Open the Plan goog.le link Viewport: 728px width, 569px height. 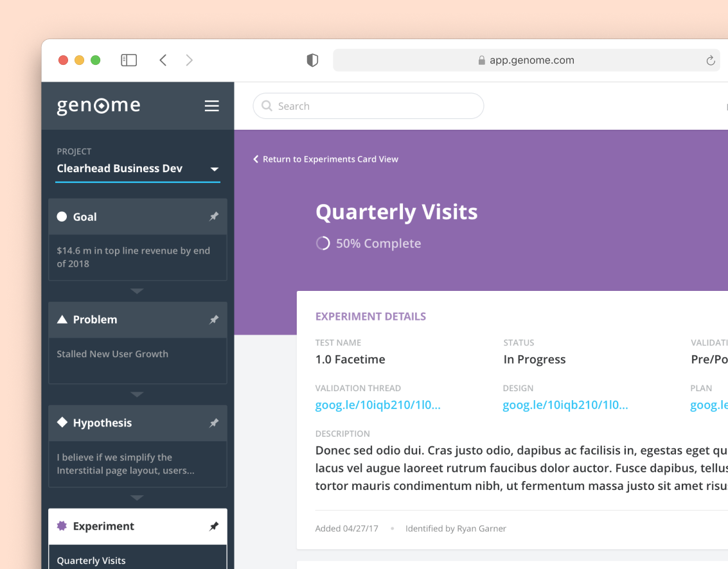point(709,405)
